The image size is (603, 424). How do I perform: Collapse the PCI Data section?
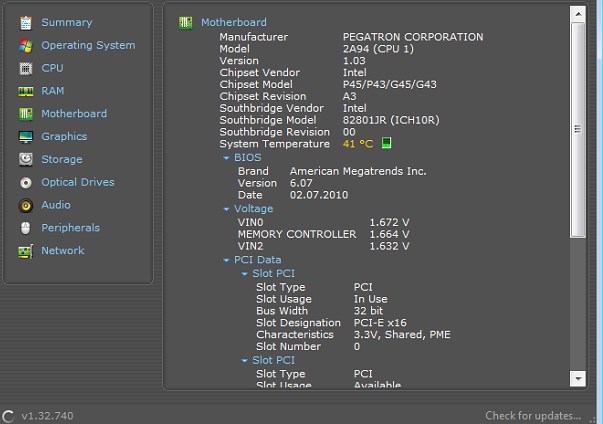click(227, 260)
